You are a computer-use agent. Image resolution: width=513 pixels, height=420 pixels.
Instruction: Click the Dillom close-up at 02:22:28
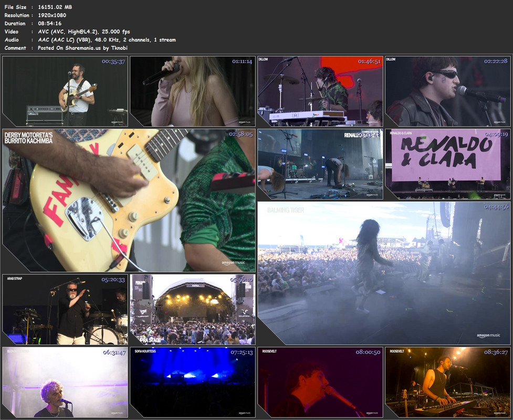[448, 91]
